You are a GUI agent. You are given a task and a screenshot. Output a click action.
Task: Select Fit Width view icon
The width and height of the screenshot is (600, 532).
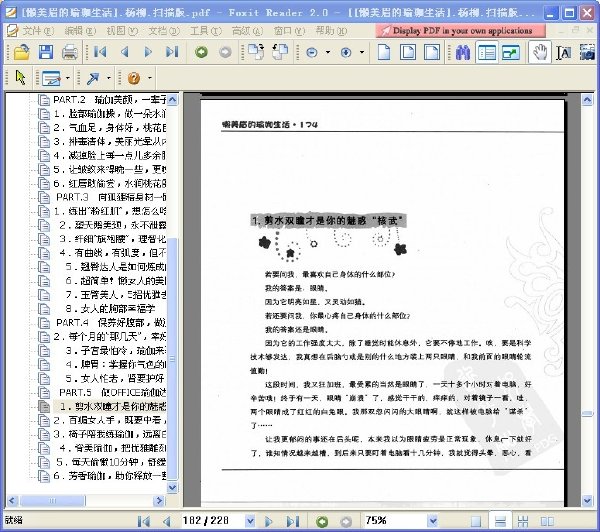[x=432, y=52]
